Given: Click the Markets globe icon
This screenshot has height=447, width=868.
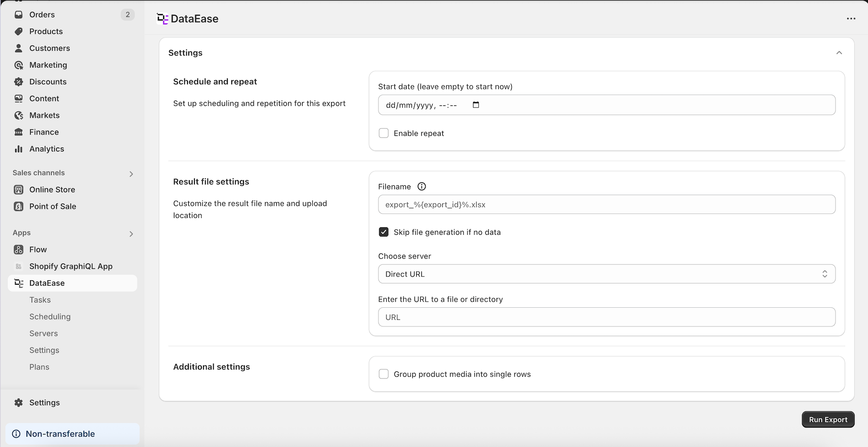Looking at the screenshot, I should (19, 115).
